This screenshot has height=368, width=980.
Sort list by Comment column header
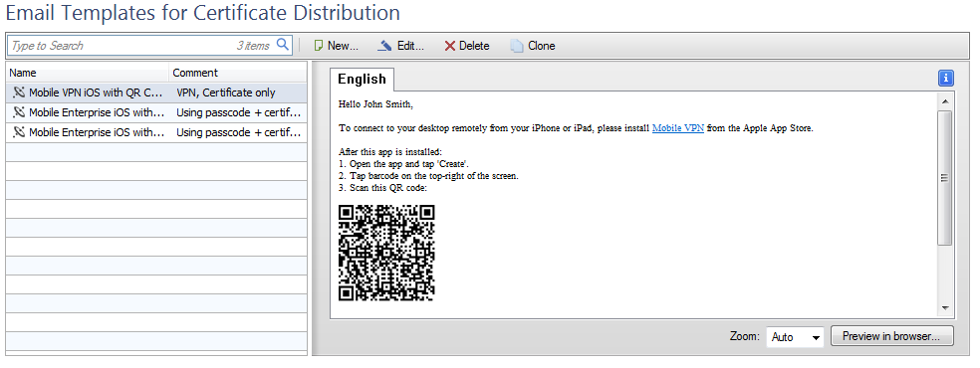click(238, 73)
